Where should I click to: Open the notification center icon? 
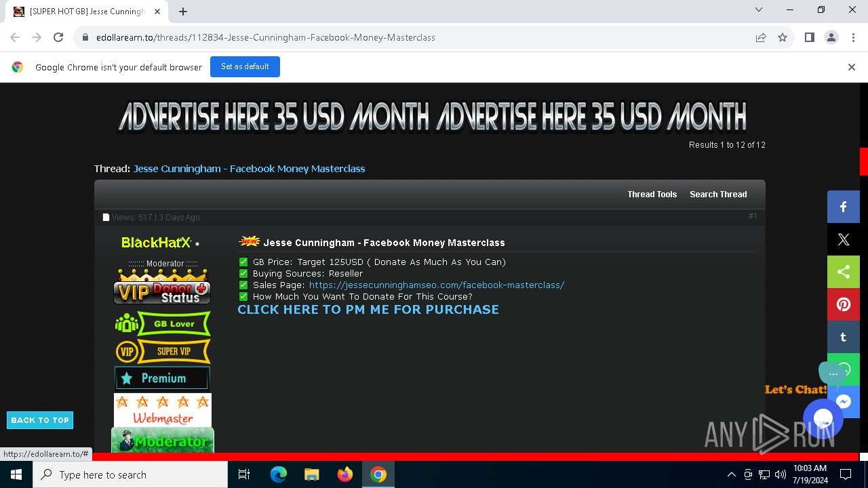point(846,474)
